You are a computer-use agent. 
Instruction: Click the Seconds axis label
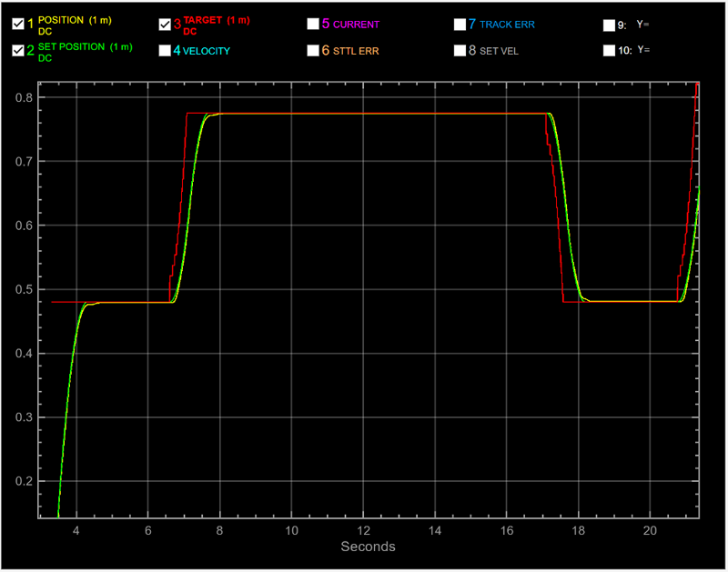[x=368, y=547]
